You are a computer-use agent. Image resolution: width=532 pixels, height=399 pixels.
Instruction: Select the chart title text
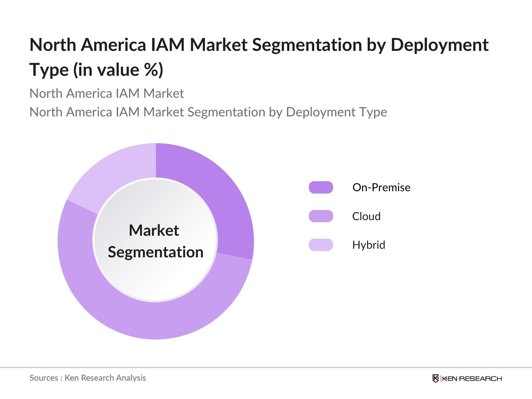pos(259,56)
